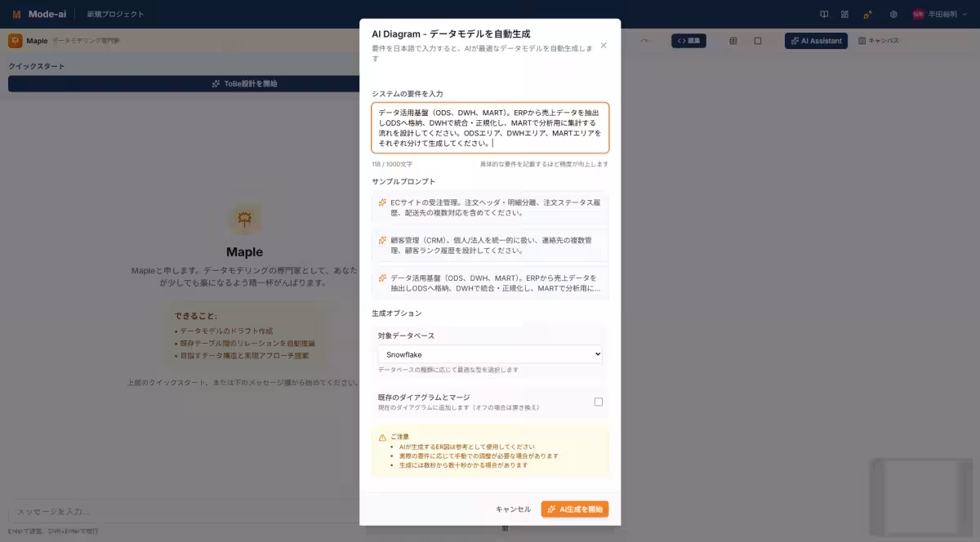Click the gold rocket upgrade icon in top bar

[x=866, y=14]
